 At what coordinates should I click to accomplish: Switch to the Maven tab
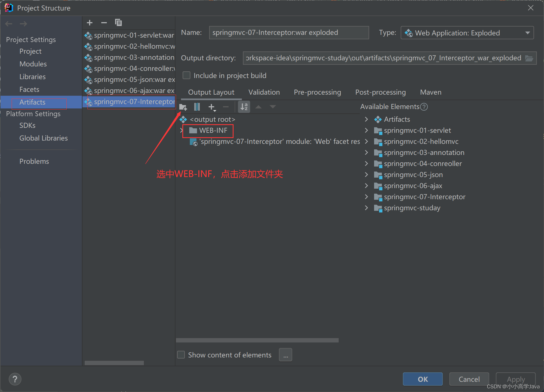click(x=431, y=92)
